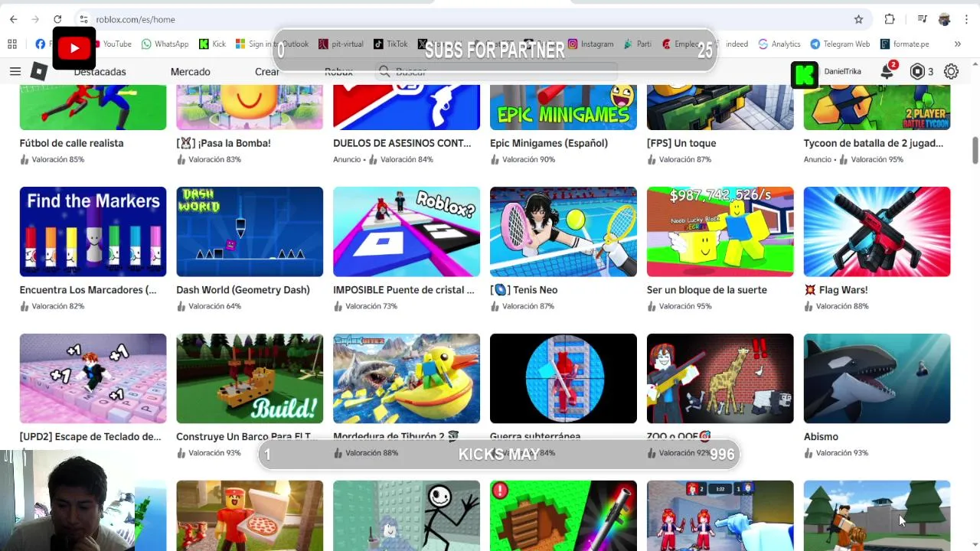Click the Flag Wars! title text
The image size is (980, 551).
tap(835, 290)
